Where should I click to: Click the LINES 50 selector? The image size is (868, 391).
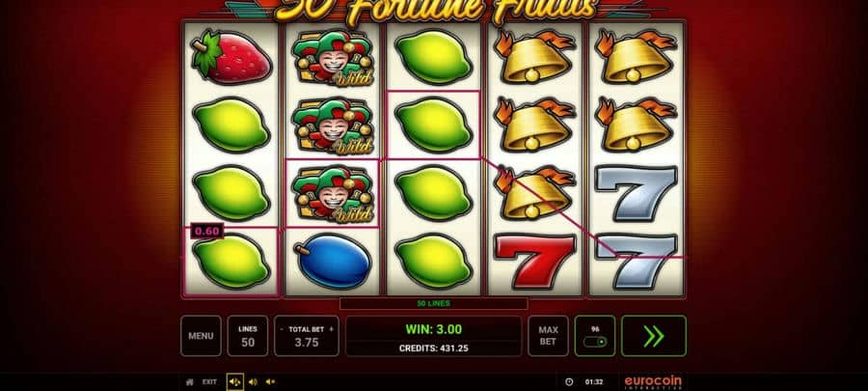point(248,336)
